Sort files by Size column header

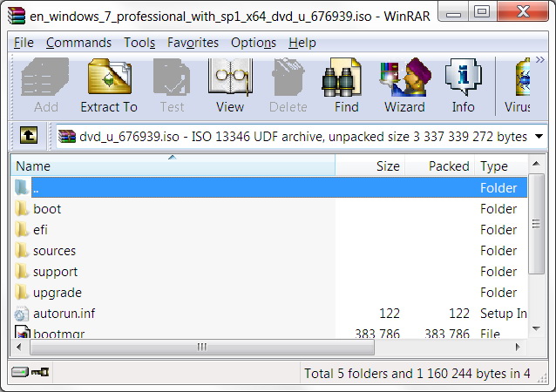click(370, 166)
